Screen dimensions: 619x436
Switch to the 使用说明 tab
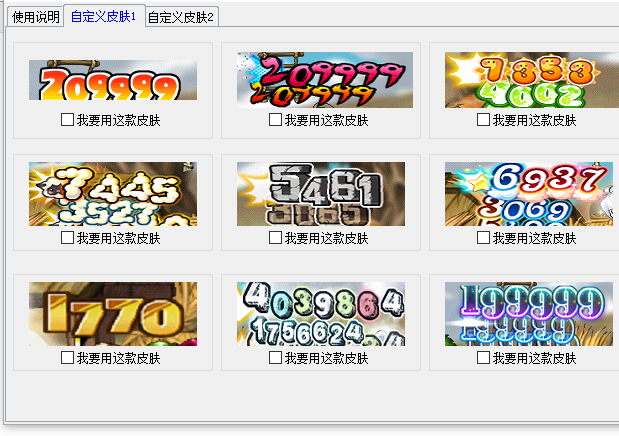(x=36, y=17)
